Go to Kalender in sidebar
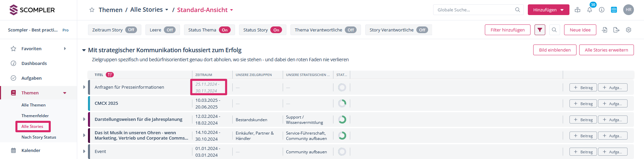 click(x=31, y=150)
